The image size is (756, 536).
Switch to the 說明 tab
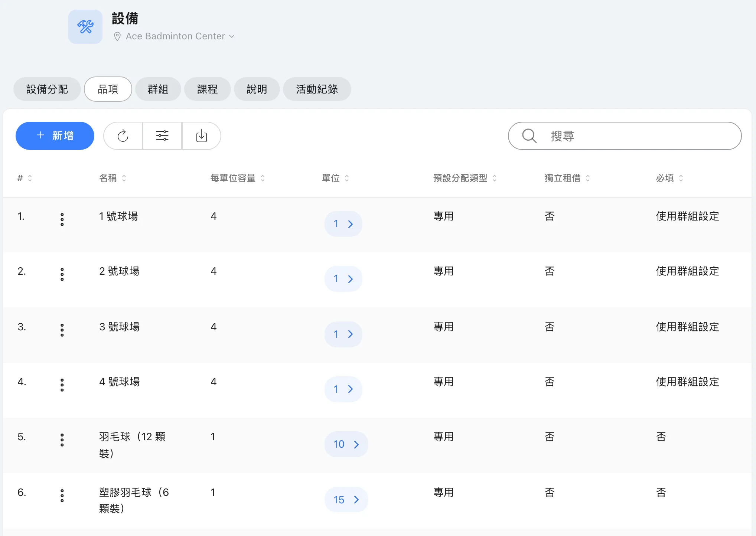pos(257,89)
